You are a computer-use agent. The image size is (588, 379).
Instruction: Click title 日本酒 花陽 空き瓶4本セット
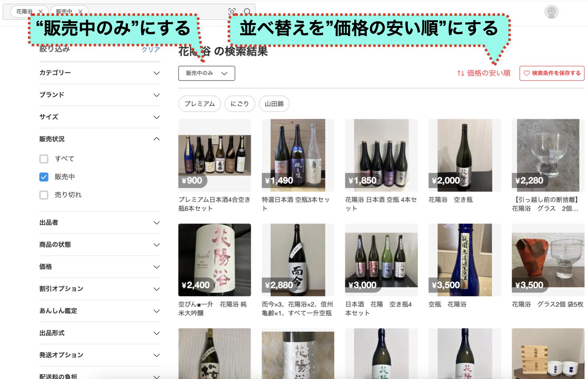[378, 309]
